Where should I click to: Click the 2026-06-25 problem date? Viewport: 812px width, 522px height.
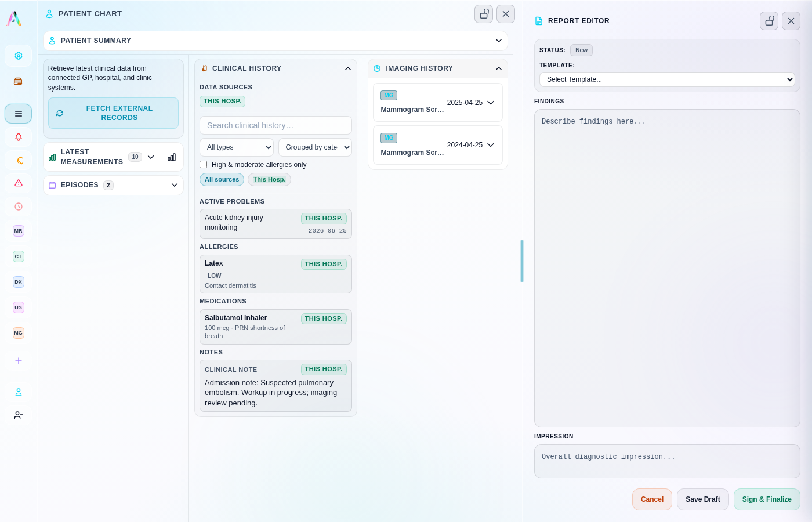(328, 231)
